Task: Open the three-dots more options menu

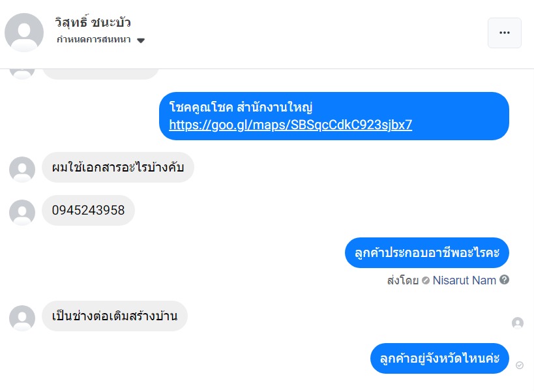Action: pyautogui.click(x=504, y=33)
